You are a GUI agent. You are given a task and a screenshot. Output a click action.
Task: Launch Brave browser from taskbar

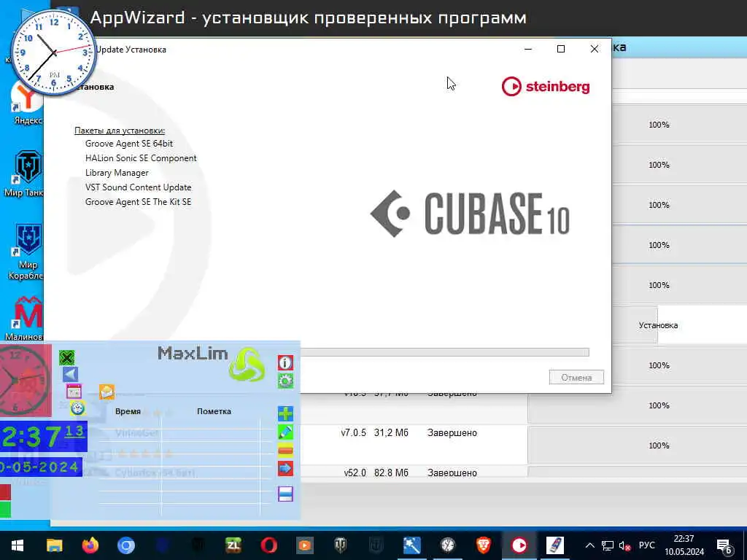[484, 545]
